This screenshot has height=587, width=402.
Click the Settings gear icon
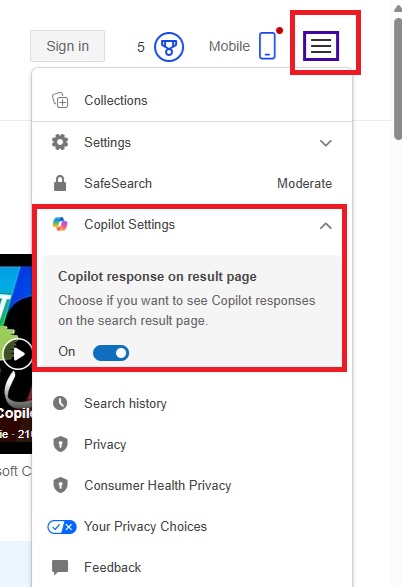pyautogui.click(x=60, y=142)
